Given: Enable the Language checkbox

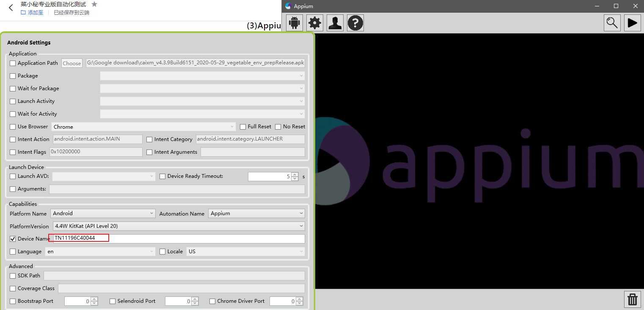Looking at the screenshot, I should point(13,252).
